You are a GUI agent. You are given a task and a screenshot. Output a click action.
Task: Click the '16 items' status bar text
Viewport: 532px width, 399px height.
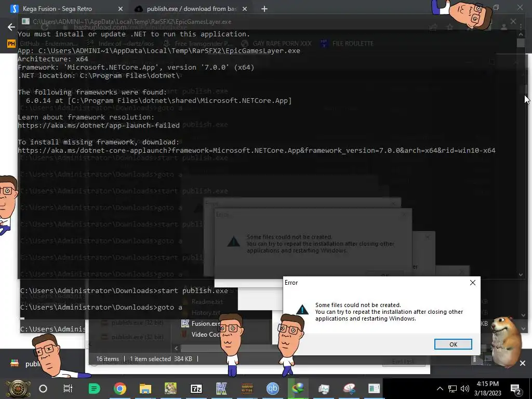108,358
